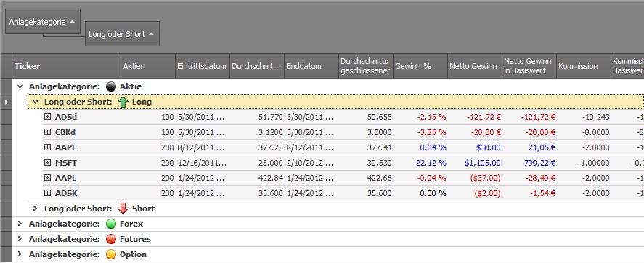The image size is (644, 263).
Task: Click the green Forex category icon
Action: (111, 224)
